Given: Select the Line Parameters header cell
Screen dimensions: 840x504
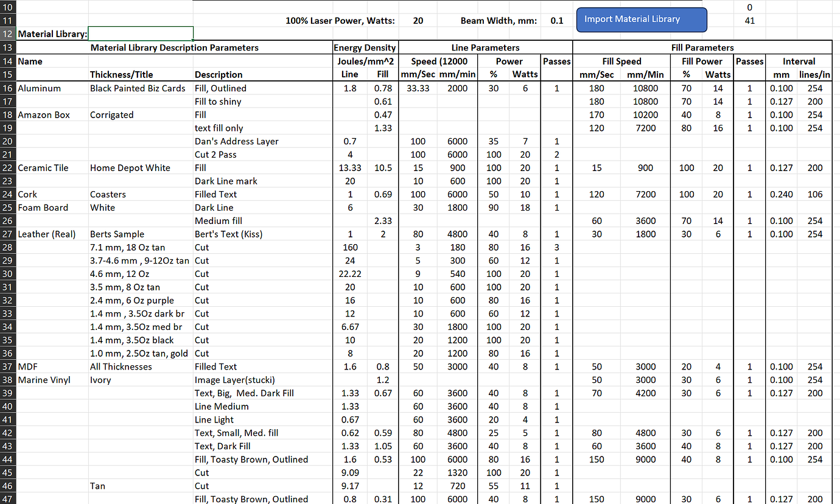Looking at the screenshot, I should click(486, 47).
